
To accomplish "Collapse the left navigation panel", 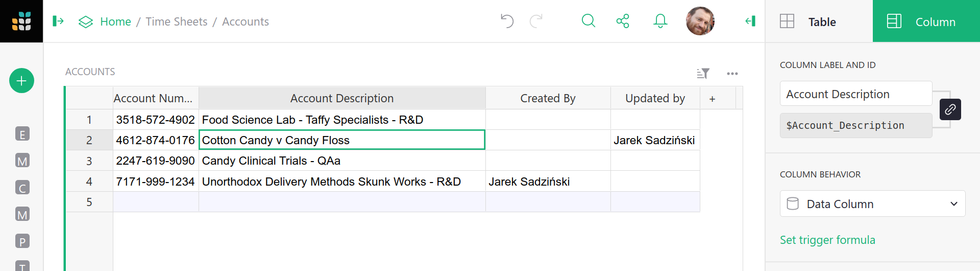I will coord(58,21).
